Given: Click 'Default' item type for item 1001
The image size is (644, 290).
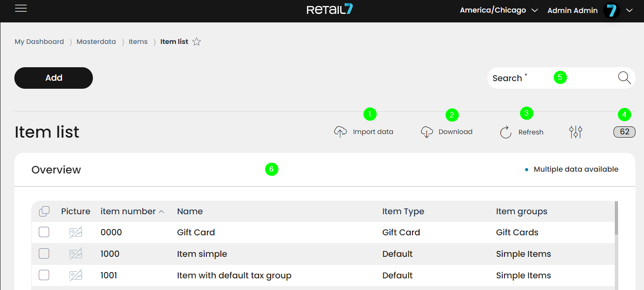Looking at the screenshot, I should pyautogui.click(x=397, y=275).
